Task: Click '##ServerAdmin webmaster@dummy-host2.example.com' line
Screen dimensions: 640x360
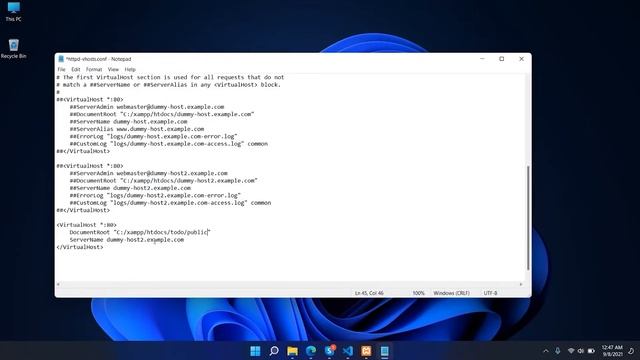Action: 149,173
